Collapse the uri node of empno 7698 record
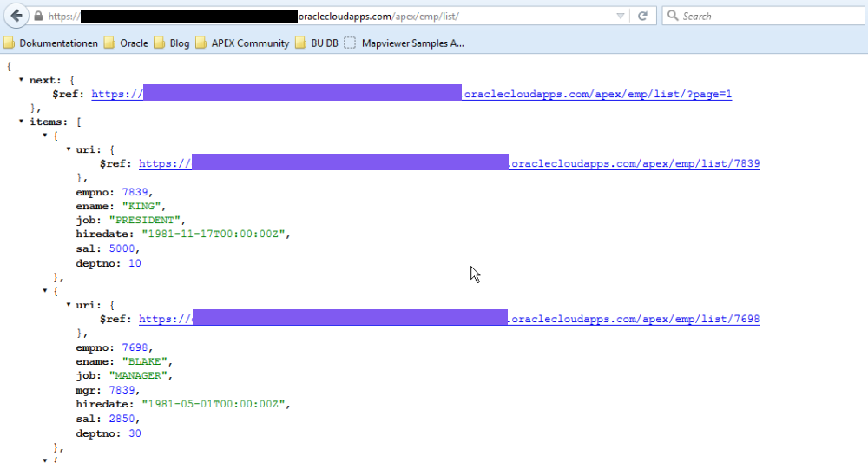 click(x=69, y=304)
